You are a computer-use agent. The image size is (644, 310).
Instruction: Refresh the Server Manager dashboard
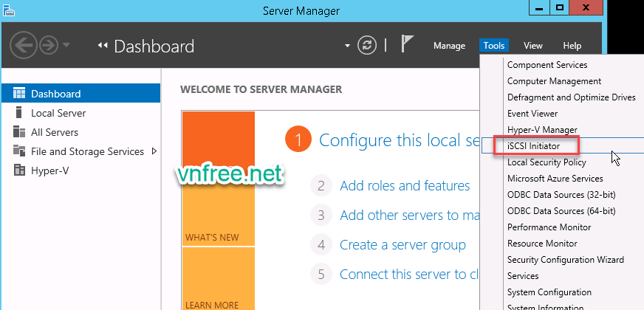pos(367,45)
